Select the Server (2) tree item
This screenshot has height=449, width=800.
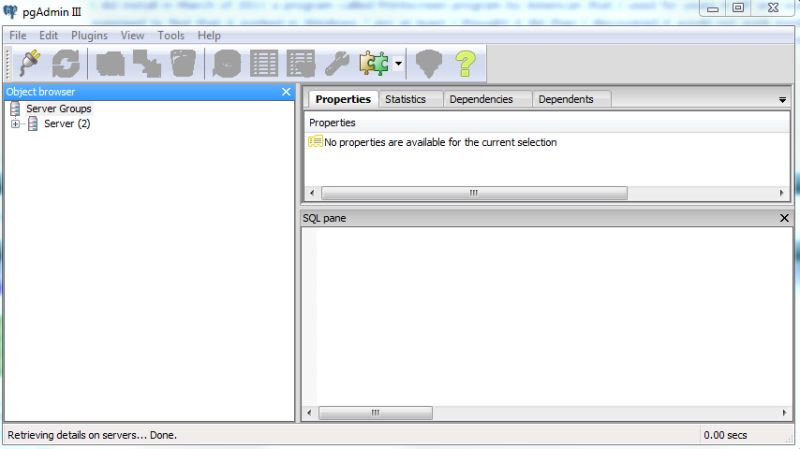[x=67, y=123]
